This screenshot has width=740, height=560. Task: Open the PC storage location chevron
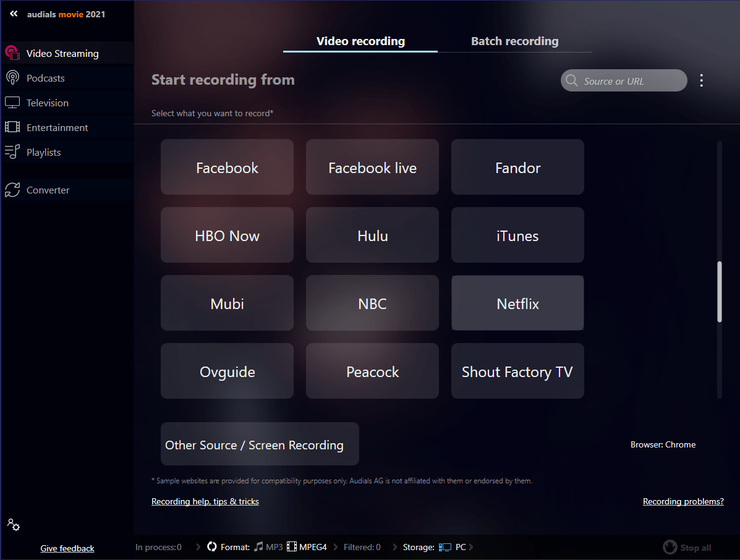pos(470,546)
